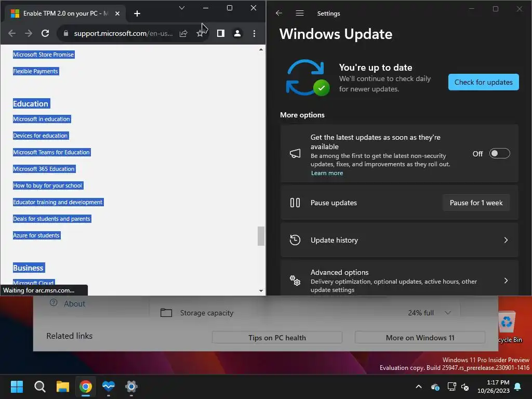532x399 pixels.
Task: Open Chrome profile avatar
Action: tap(237, 33)
